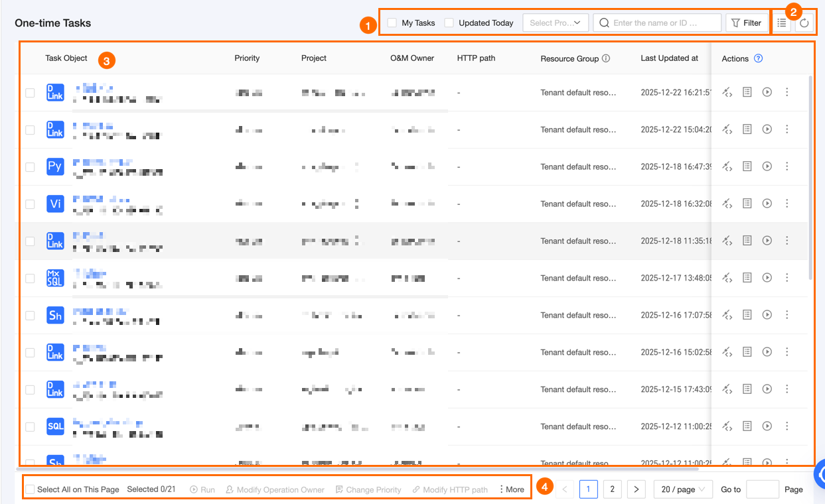Check Select All on This Page
Screen dimensions: 825x504
tap(30, 489)
